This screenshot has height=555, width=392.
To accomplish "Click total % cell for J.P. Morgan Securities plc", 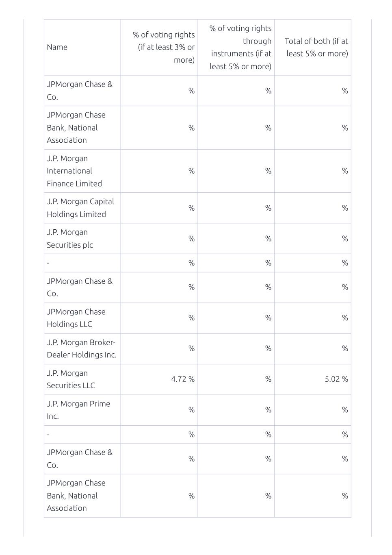I will tap(345, 239).
